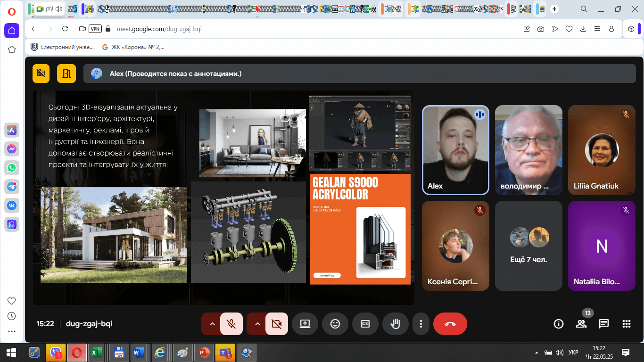
Task: Open Aria AI icon in sidebar
Action: click(12, 130)
